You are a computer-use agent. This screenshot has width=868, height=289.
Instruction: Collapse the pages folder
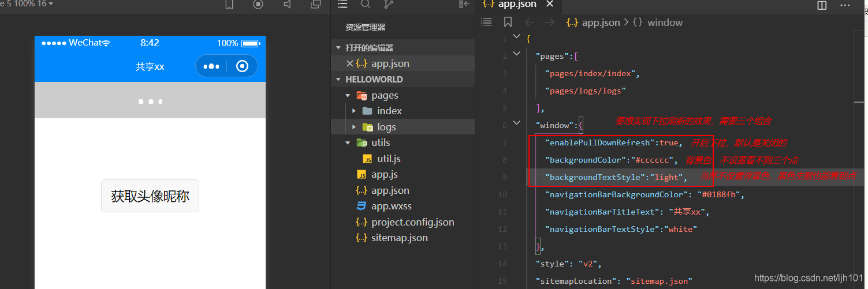(348, 95)
